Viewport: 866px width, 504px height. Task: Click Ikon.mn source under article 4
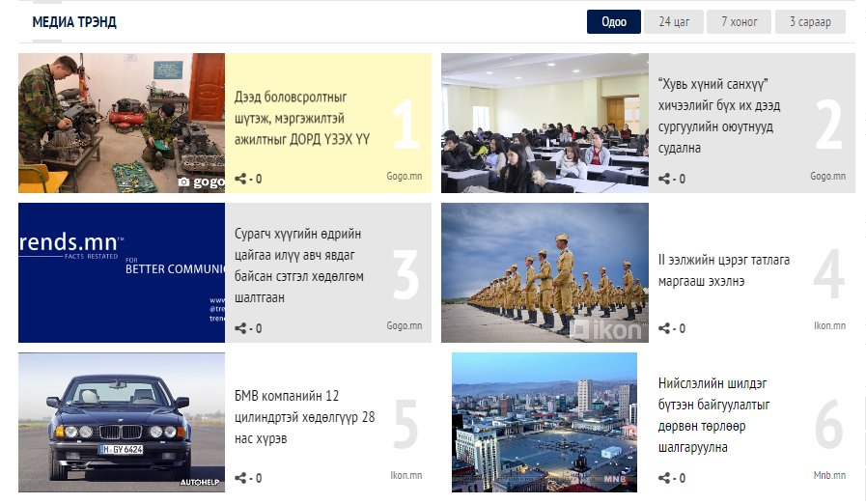tap(829, 326)
